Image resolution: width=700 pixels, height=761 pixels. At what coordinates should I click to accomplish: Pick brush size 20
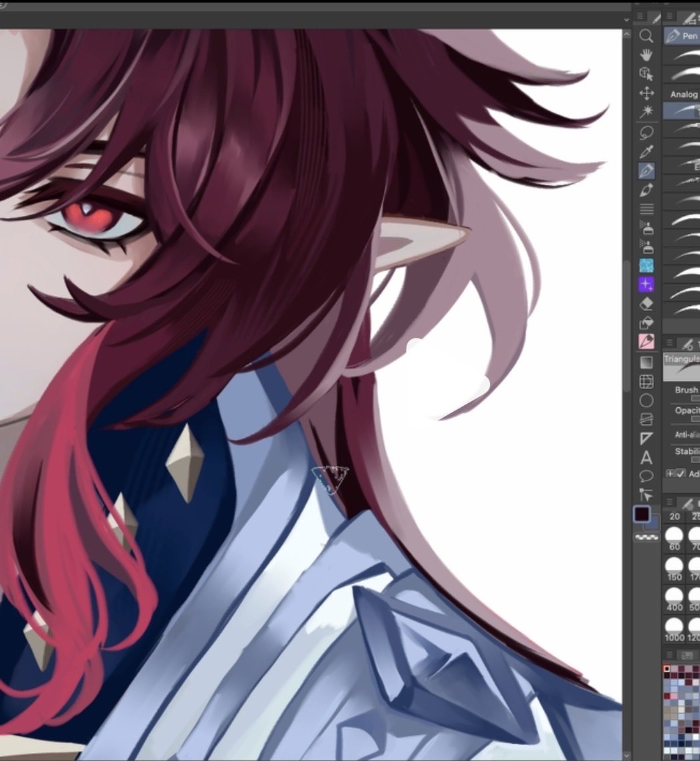(x=674, y=516)
